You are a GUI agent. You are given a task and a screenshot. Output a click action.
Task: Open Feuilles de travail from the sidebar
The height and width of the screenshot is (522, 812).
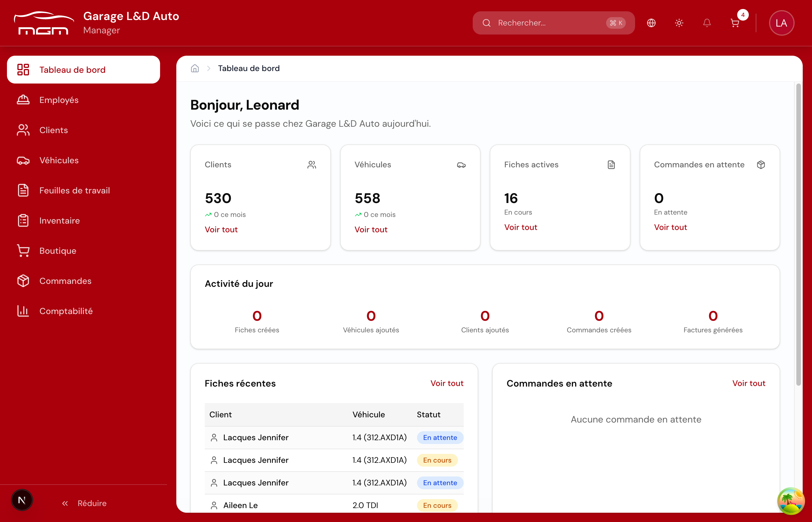[x=75, y=190]
